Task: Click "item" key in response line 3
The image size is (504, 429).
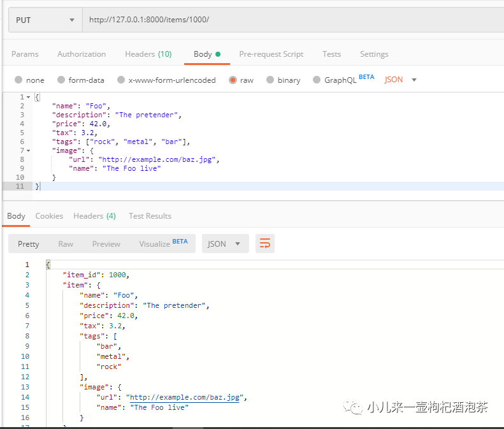Action: [x=75, y=285]
